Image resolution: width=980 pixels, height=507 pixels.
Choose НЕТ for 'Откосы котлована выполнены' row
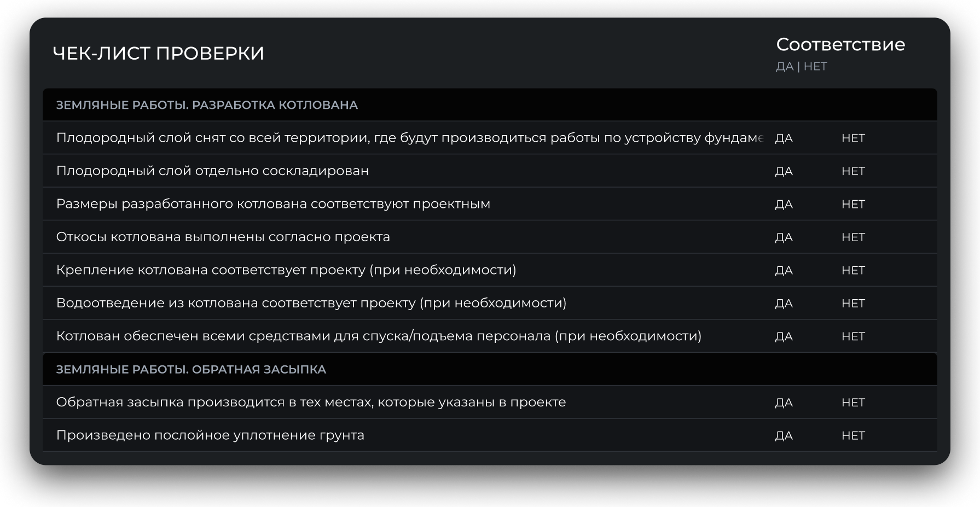(x=853, y=237)
